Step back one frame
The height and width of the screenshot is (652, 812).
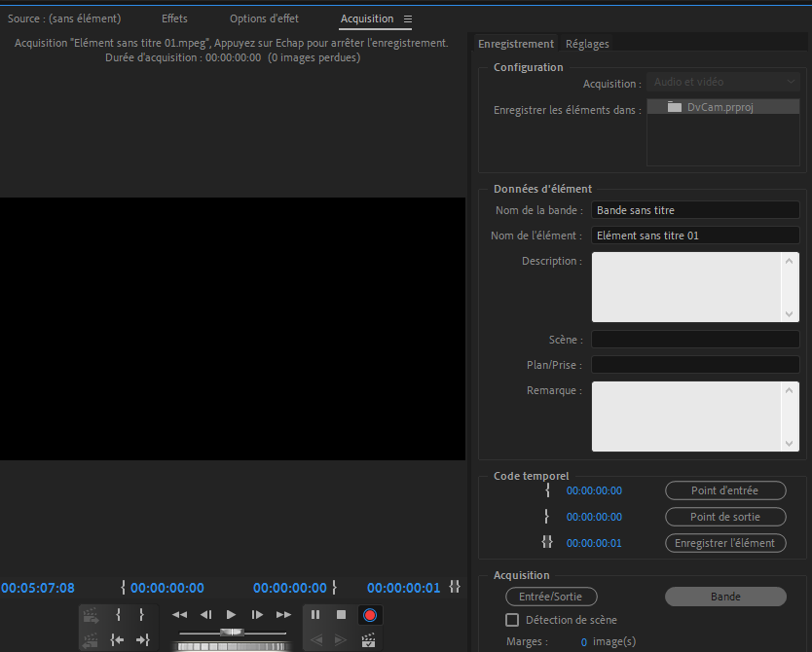[x=205, y=615]
